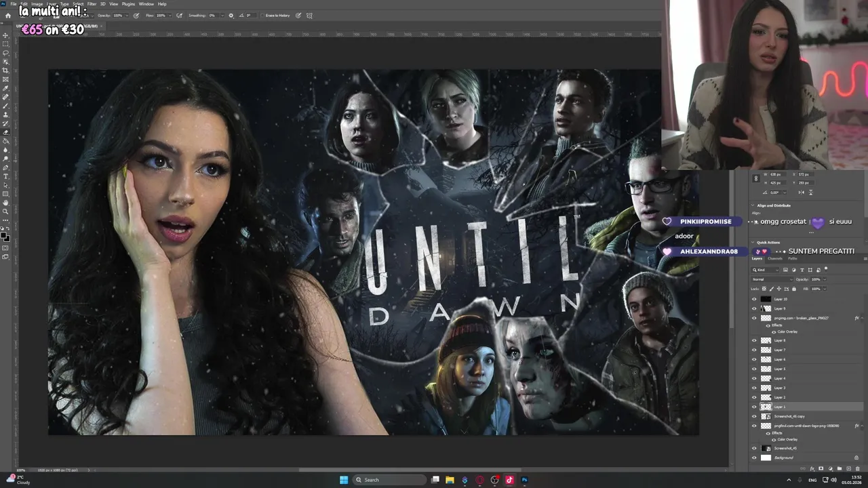Toggle pressure for opacity button
This screenshot has height=488, width=868.
pyautogui.click(x=136, y=16)
